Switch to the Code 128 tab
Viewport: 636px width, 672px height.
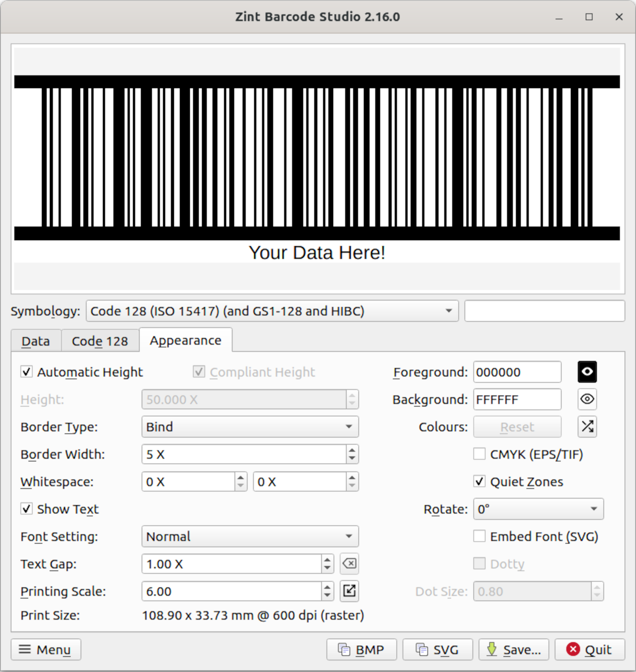(x=100, y=340)
